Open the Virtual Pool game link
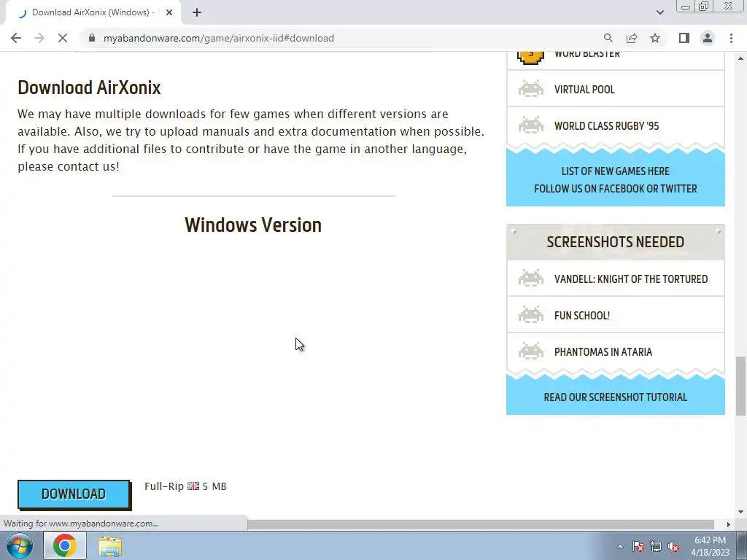747x560 pixels. [584, 90]
